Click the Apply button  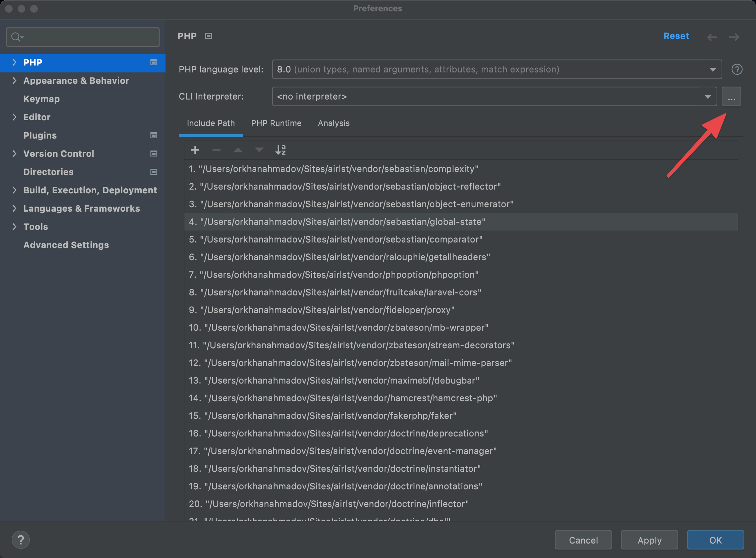click(x=649, y=540)
